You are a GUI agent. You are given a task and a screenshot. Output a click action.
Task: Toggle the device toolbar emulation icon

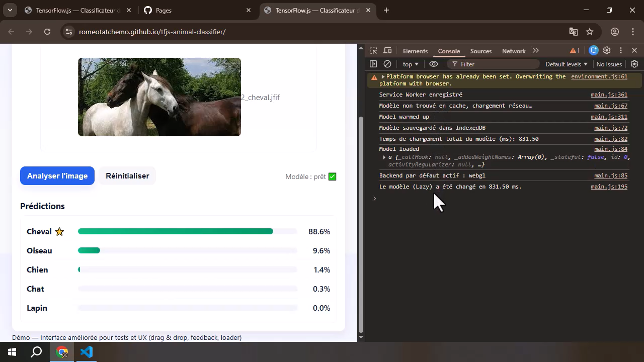[x=387, y=51]
